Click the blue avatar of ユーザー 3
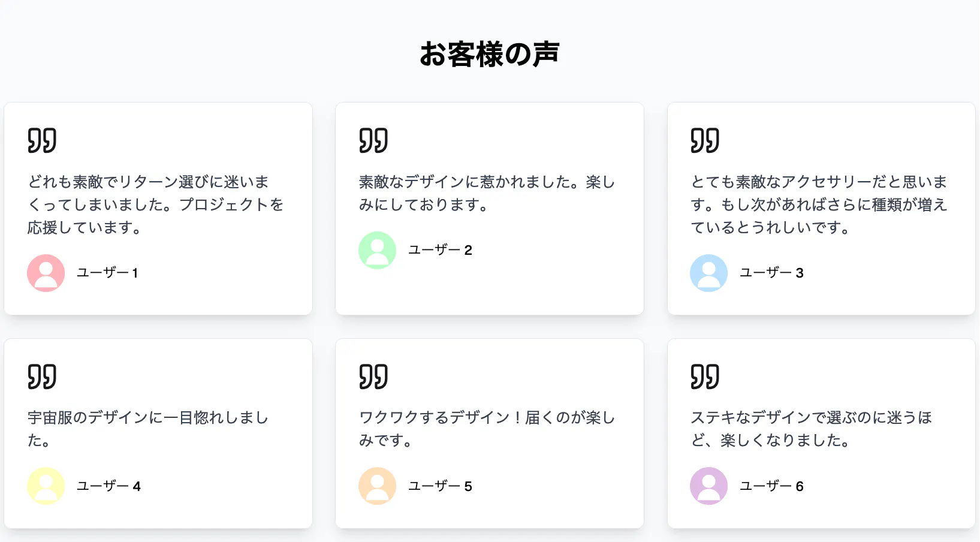Image resolution: width=980 pixels, height=542 pixels. pyautogui.click(x=708, y=273)
